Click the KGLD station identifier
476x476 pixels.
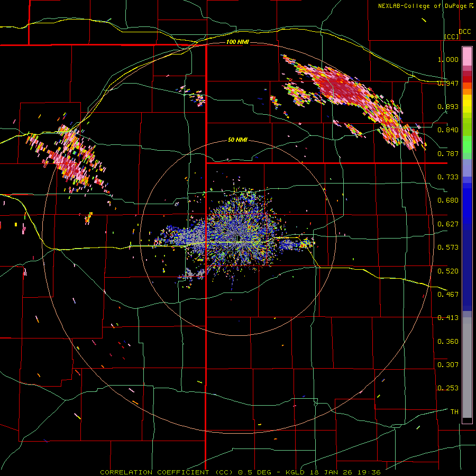pyautogui.click(x=296, y=472)
